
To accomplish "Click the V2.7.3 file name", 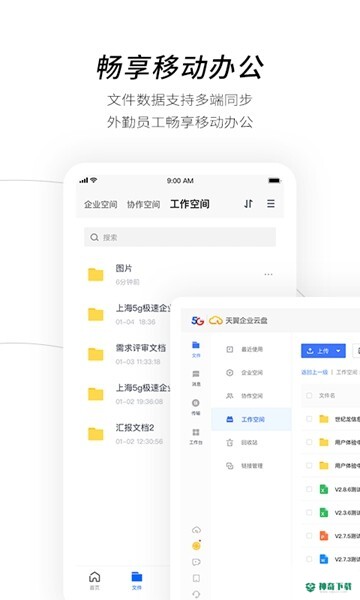I will coord(347,559).
